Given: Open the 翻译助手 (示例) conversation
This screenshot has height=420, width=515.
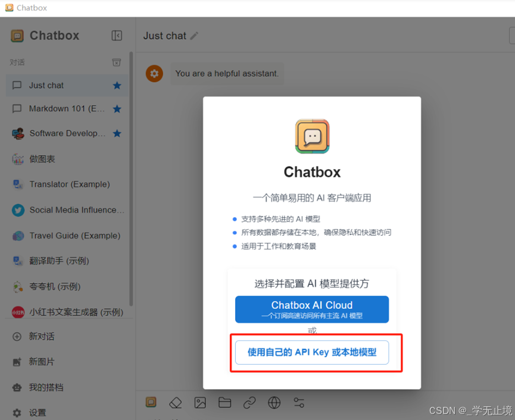Looking at the screenshot, I should pyautogui.click(x=67, y=261).
